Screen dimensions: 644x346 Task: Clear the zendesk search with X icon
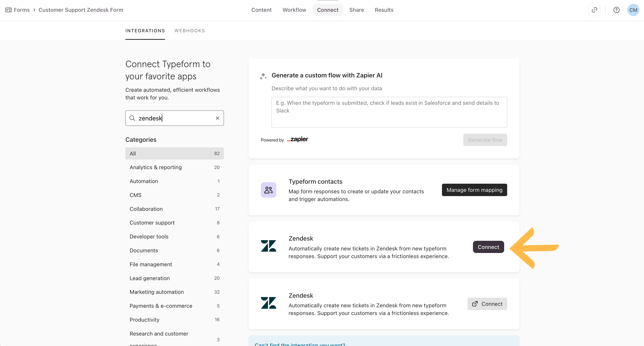pyautogui.click(x=217, y=118)
